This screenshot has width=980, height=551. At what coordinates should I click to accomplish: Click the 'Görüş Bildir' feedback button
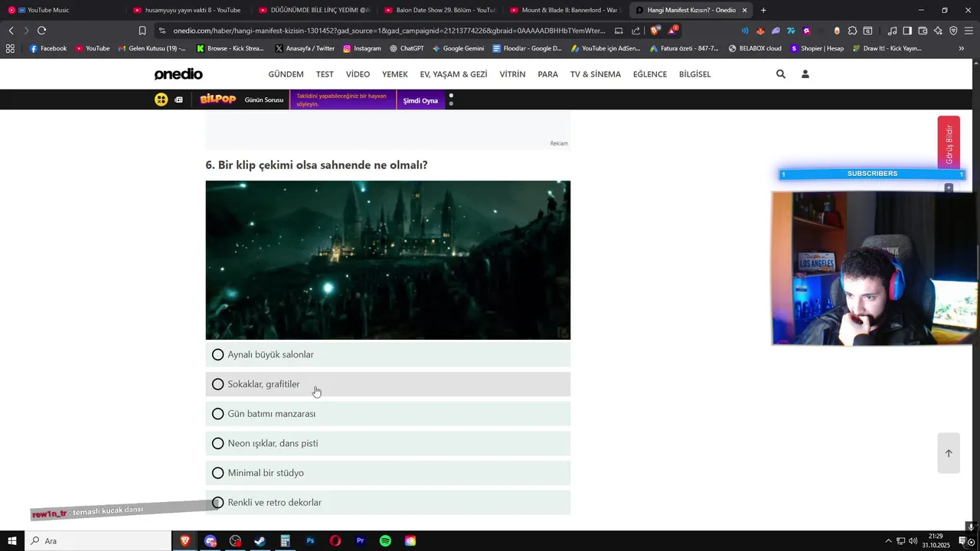pos(949,143)
